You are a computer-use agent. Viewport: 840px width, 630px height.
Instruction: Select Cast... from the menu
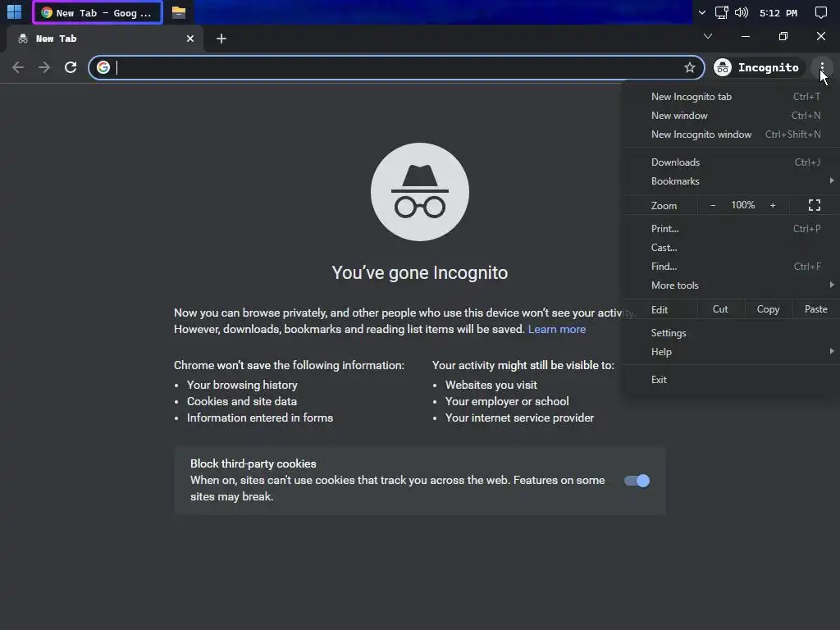click(x=731, y=248)
